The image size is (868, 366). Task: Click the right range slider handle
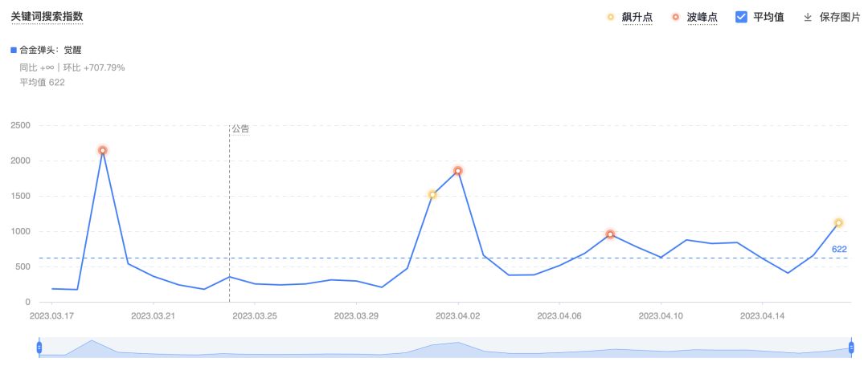(851, 347)
